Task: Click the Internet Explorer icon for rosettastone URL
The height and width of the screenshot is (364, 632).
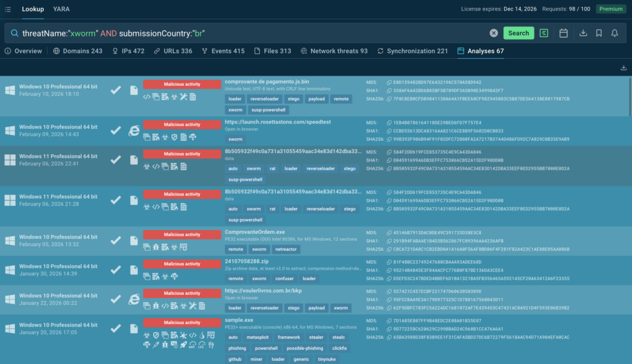Action: point(133,131)
